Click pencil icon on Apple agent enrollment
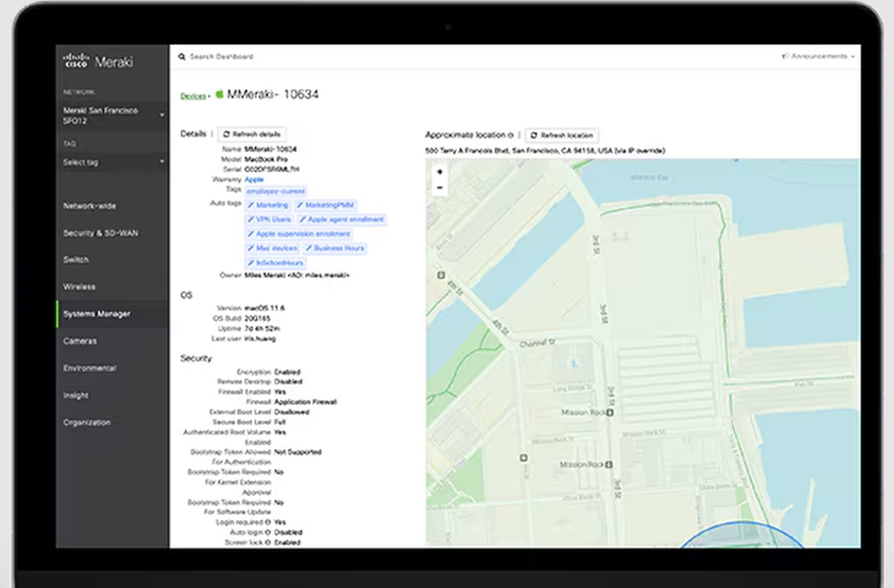 (303, 219)
